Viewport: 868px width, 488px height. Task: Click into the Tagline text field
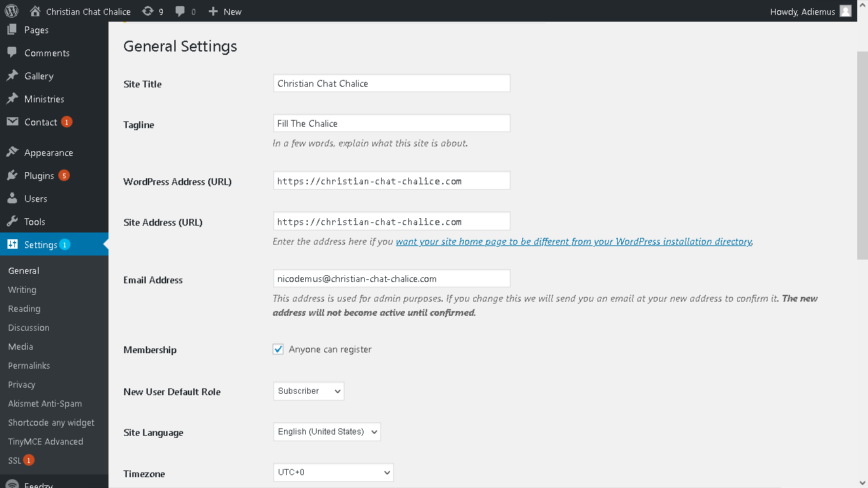[x=391, y=123]
